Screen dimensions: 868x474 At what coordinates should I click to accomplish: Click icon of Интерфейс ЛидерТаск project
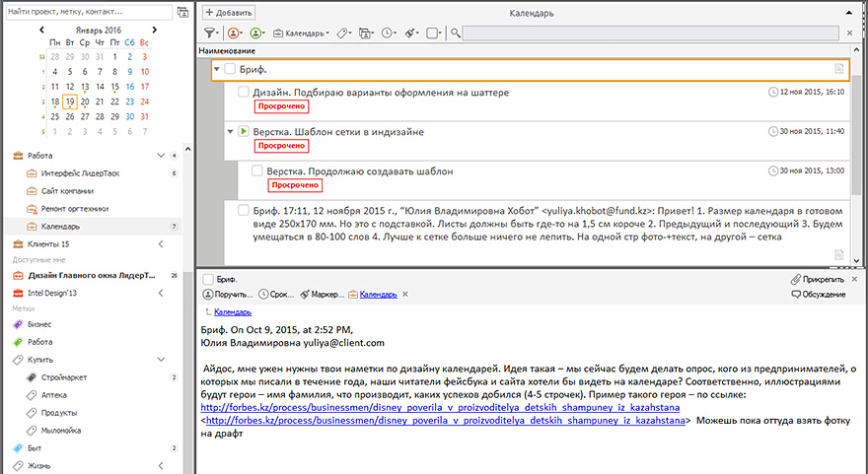32,173
